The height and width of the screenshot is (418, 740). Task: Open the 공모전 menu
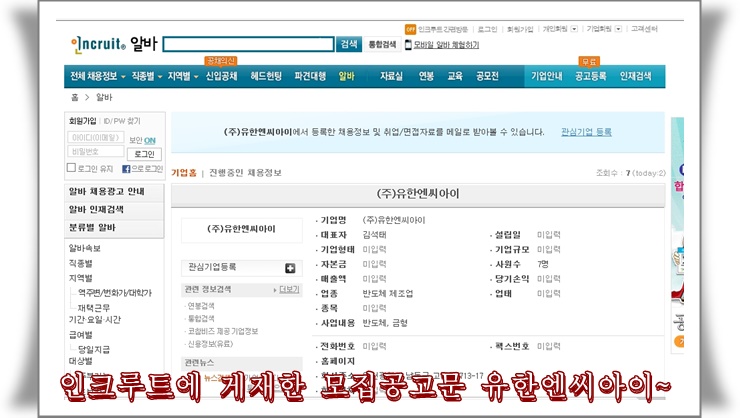coord(487,76)
